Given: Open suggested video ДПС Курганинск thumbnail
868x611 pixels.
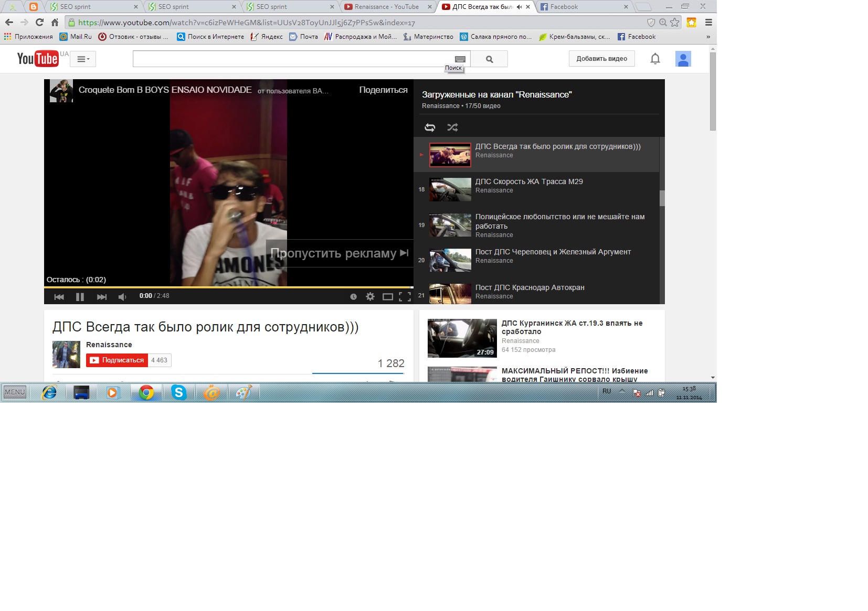Looking at the screenshot, I should coord(462,338).
